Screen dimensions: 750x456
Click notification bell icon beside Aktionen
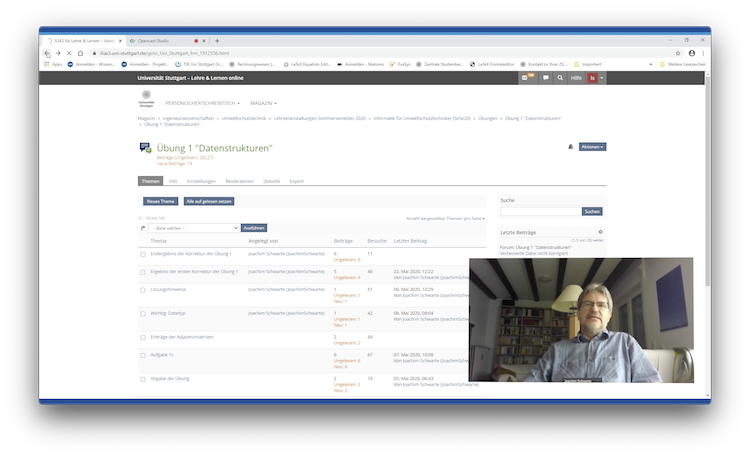(571, 147)
